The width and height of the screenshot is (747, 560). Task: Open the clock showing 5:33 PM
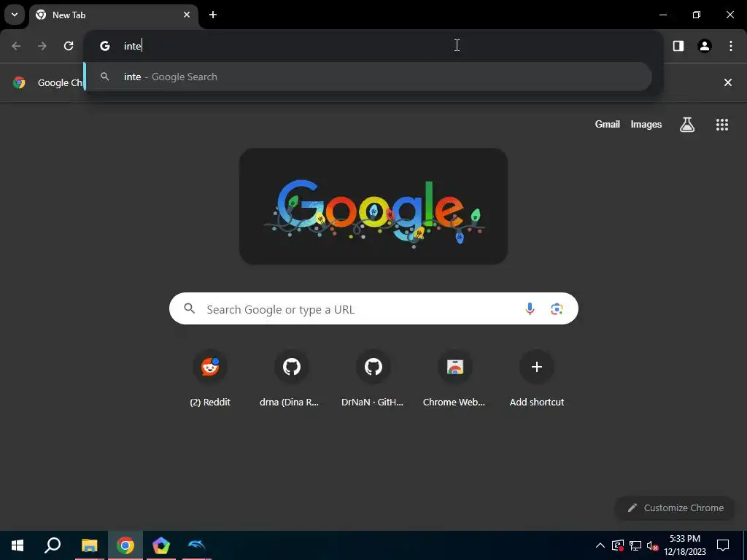[685, 545]
